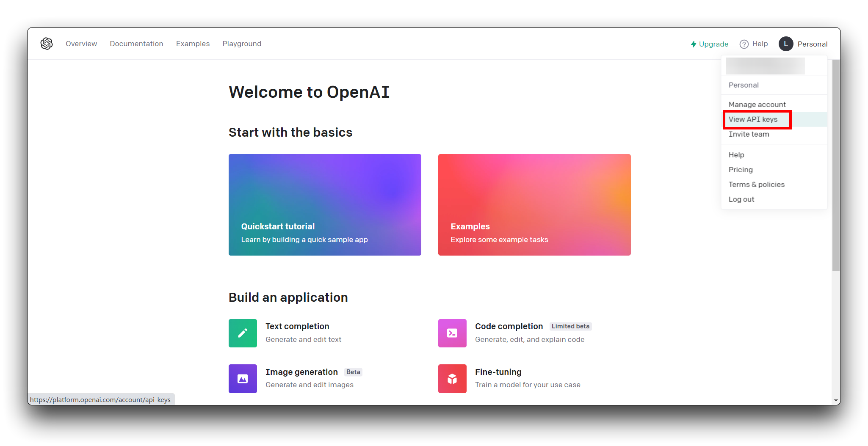Click 'Explore some example tasks' text

pos(499,240)
